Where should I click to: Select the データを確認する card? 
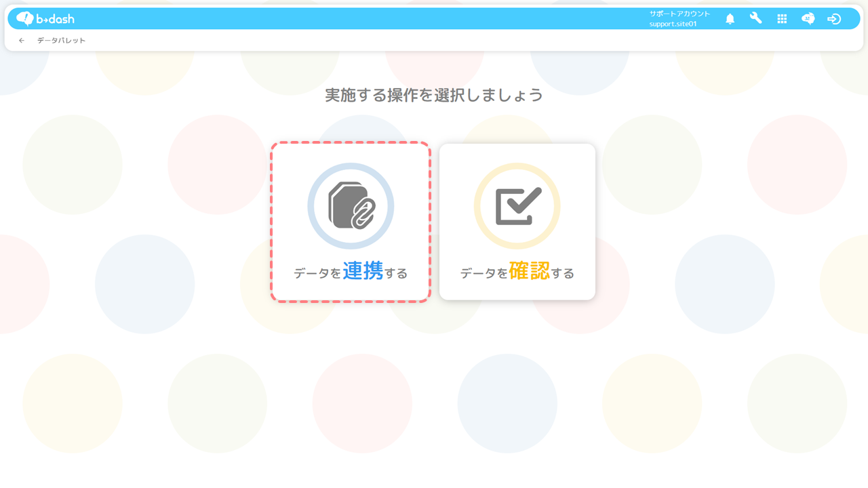tap(517, 222)
